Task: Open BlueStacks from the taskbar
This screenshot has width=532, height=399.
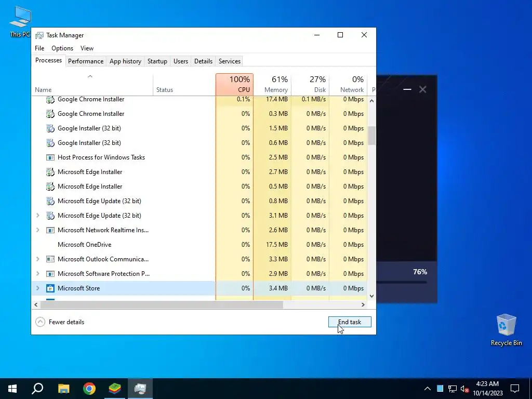Action: pyautogui.click(x=115, y=389)
